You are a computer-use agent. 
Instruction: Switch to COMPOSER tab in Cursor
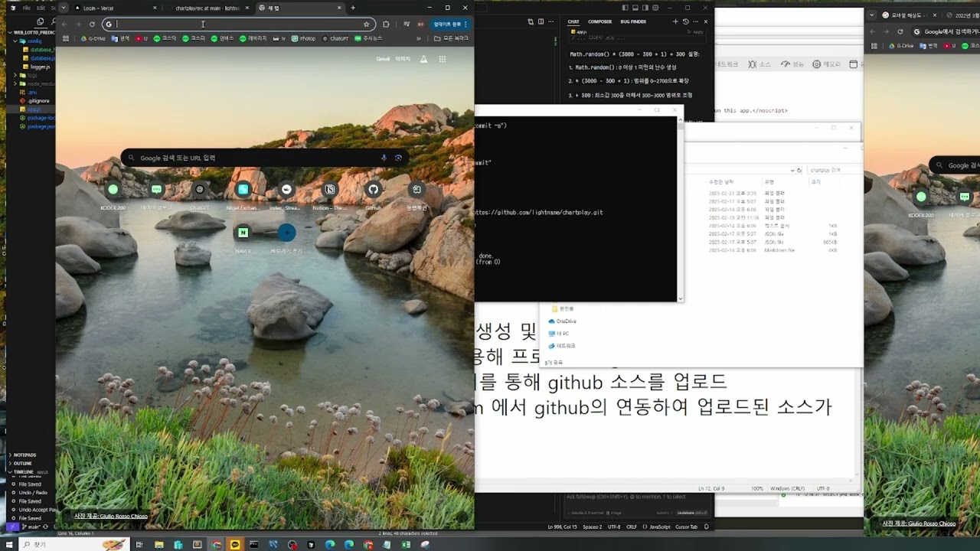tap(599, 21)
